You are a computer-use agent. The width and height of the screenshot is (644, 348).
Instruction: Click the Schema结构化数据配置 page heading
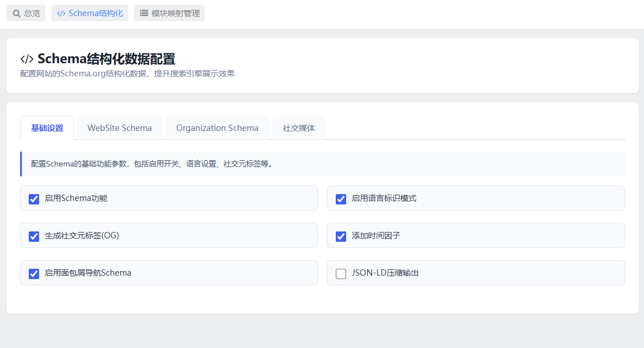[106, 59]
